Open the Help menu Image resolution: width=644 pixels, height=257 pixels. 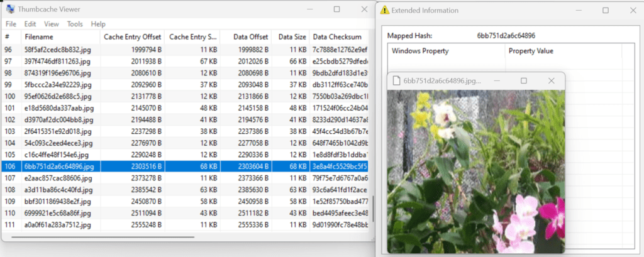98,24
